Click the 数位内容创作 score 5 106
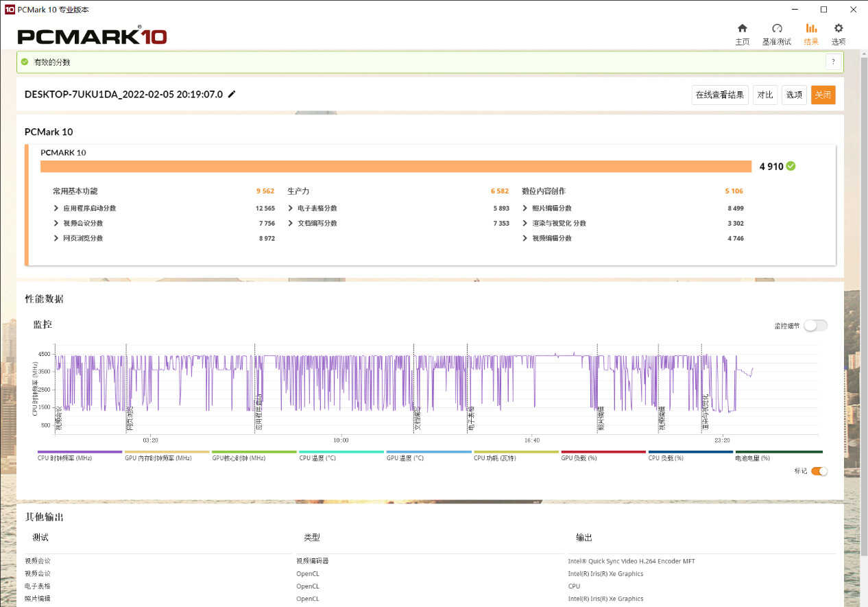 pos(734,191)
